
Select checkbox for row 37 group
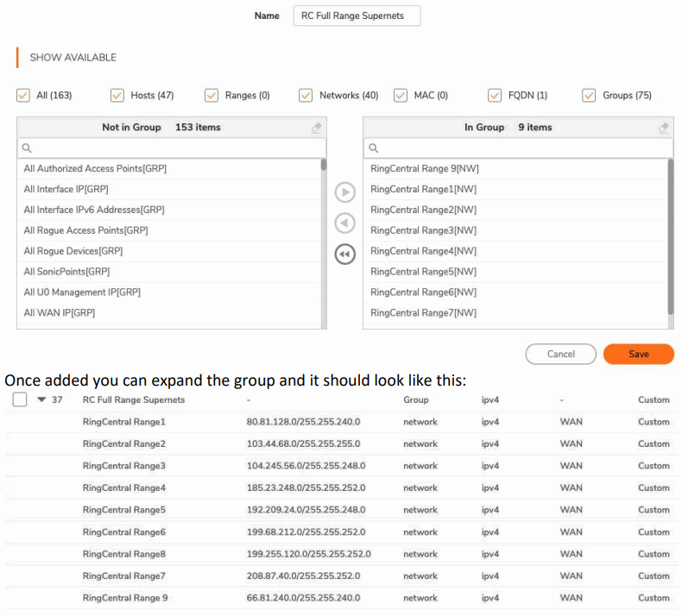pos(20,400)
